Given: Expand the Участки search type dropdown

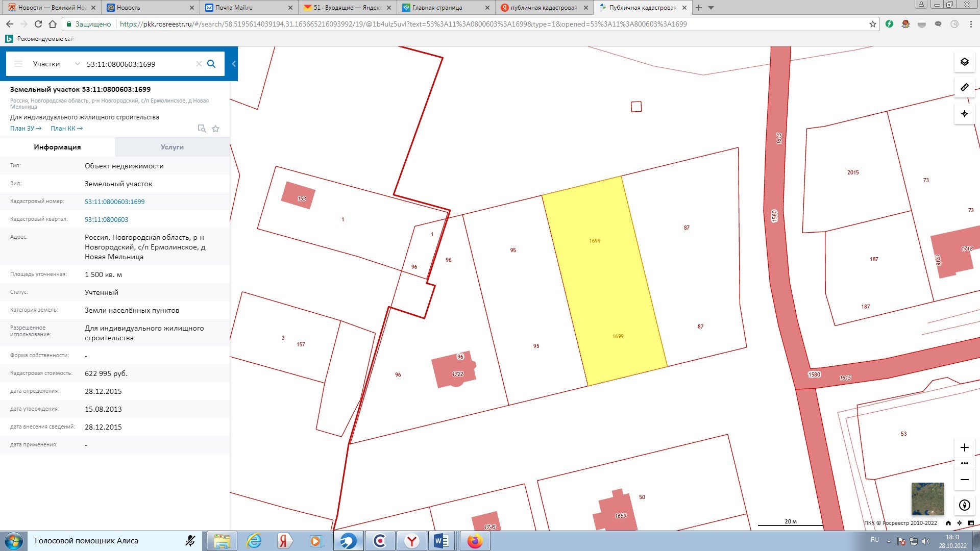Looking at the screenshot, I should point(77,64).
